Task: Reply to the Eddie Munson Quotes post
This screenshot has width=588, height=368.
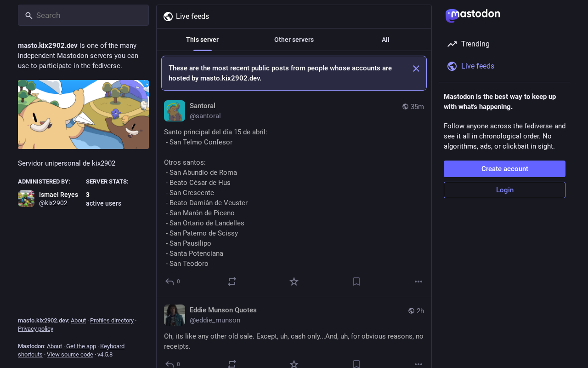Action: 172,364
